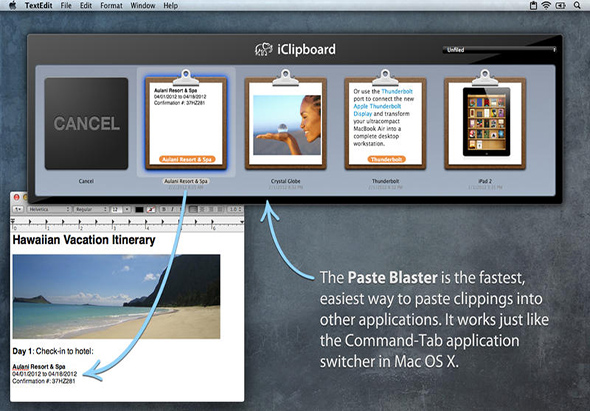Click the Thunderbolt caption below clipboard
The image size is (590, 411).
(x=385, y=181)
